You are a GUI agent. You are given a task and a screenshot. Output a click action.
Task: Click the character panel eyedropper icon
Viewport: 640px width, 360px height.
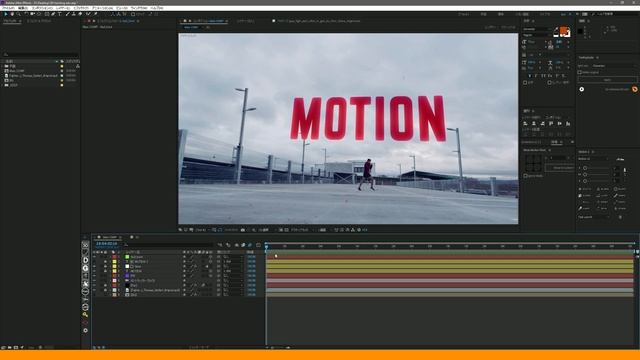556,29
